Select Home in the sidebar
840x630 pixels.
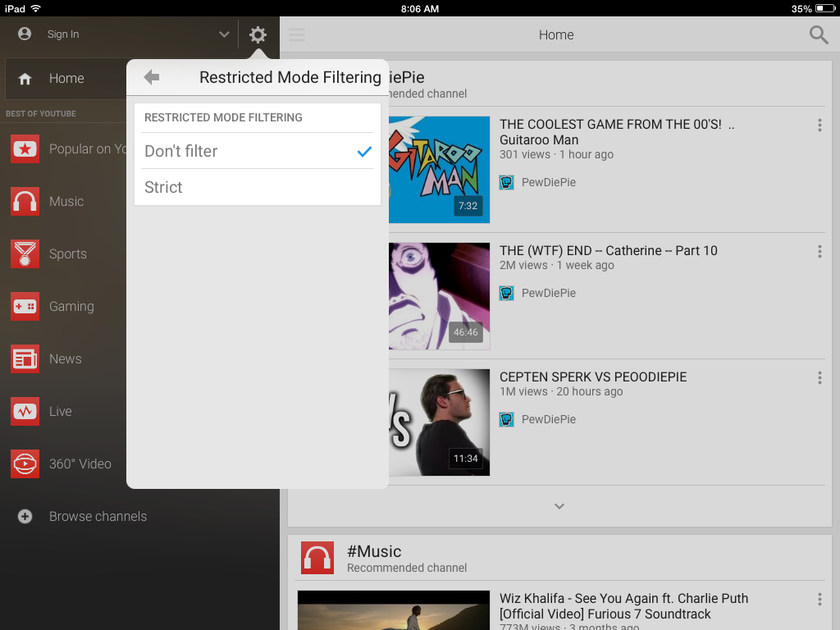(x=66, y=79)
